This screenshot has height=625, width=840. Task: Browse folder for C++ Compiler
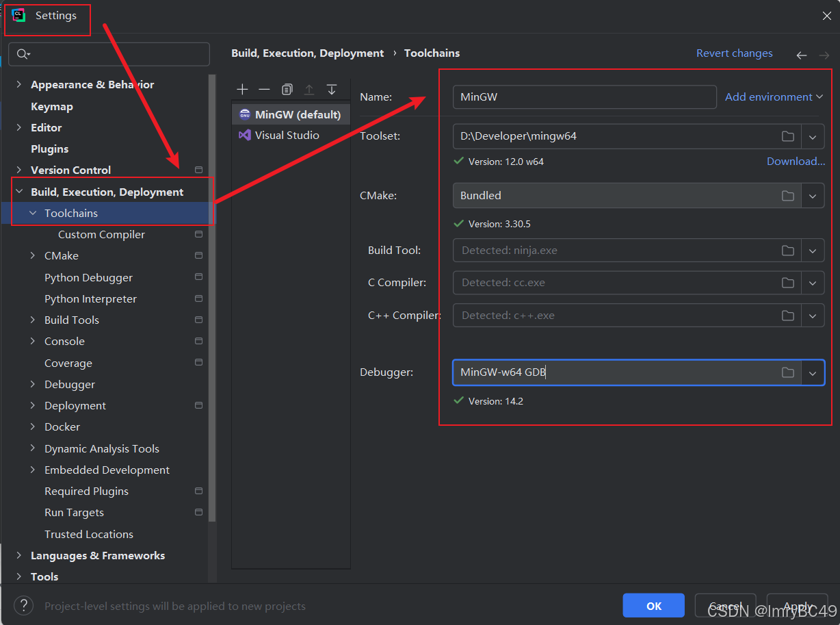[788, 316]
